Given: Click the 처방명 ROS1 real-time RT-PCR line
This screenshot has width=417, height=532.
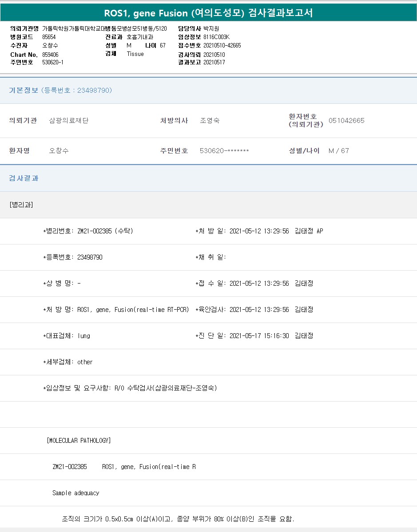Looking at the screenshot, I should pos(116,310).
